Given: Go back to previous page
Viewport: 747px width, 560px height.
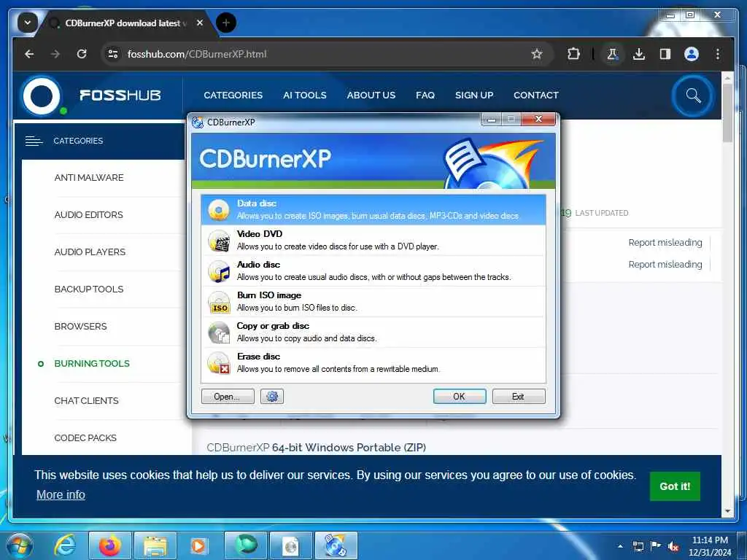Looking at the screenshot, I should tap(29, 54).
